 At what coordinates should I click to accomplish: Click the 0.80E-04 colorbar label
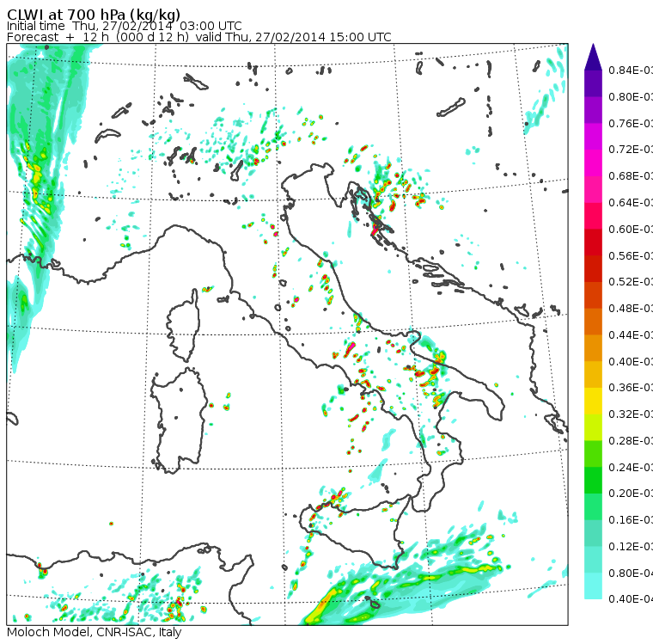tap(631, 573)
